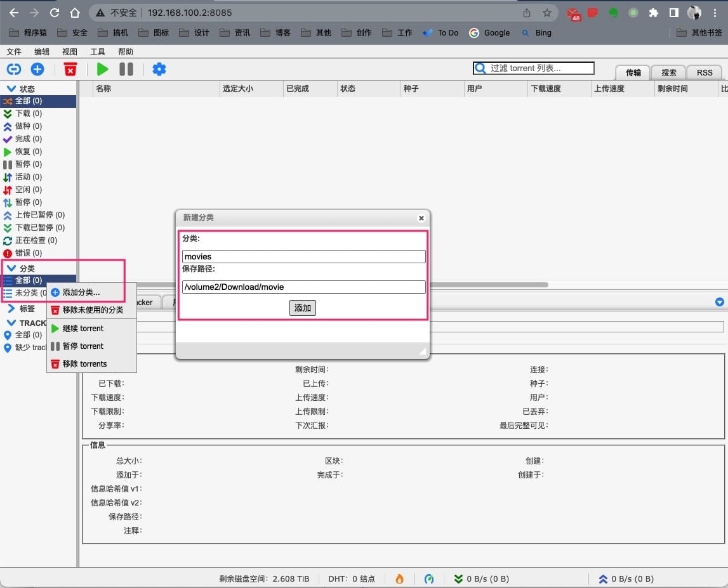Open the 视图 menu

tap(70, 51)
